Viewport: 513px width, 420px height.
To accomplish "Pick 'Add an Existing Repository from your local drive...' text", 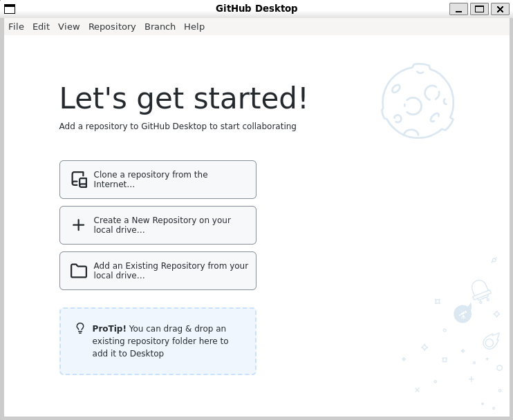I will click(171, 270).
